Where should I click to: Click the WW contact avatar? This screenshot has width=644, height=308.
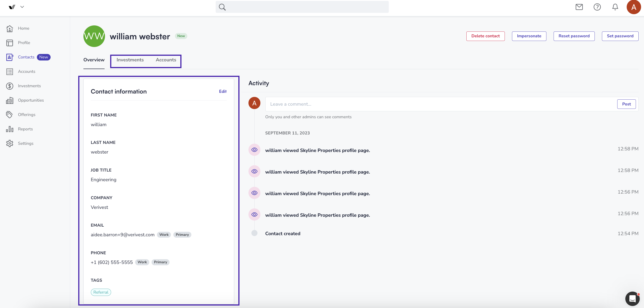tap(94, 36)
